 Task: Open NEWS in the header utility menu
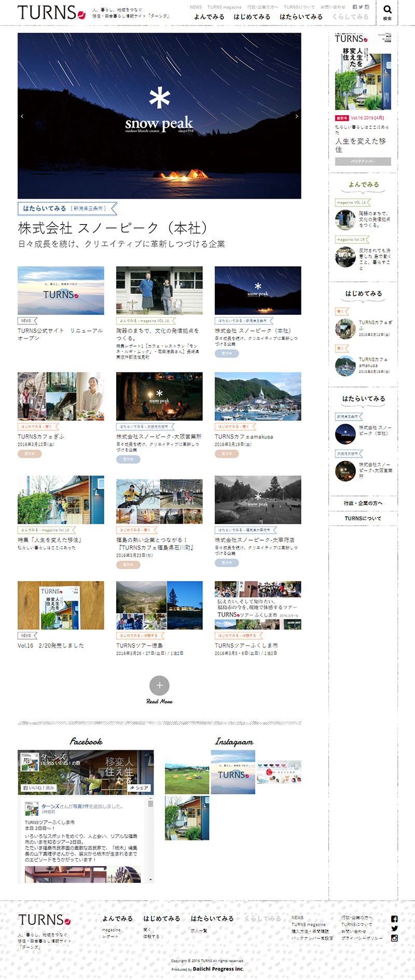(x=196, y=7)
